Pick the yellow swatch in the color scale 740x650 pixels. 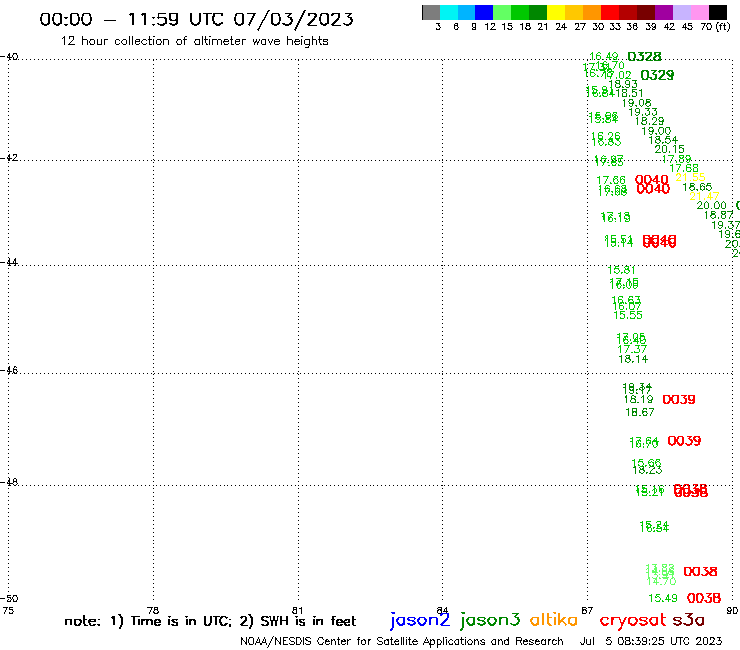[x=556, y=12]
